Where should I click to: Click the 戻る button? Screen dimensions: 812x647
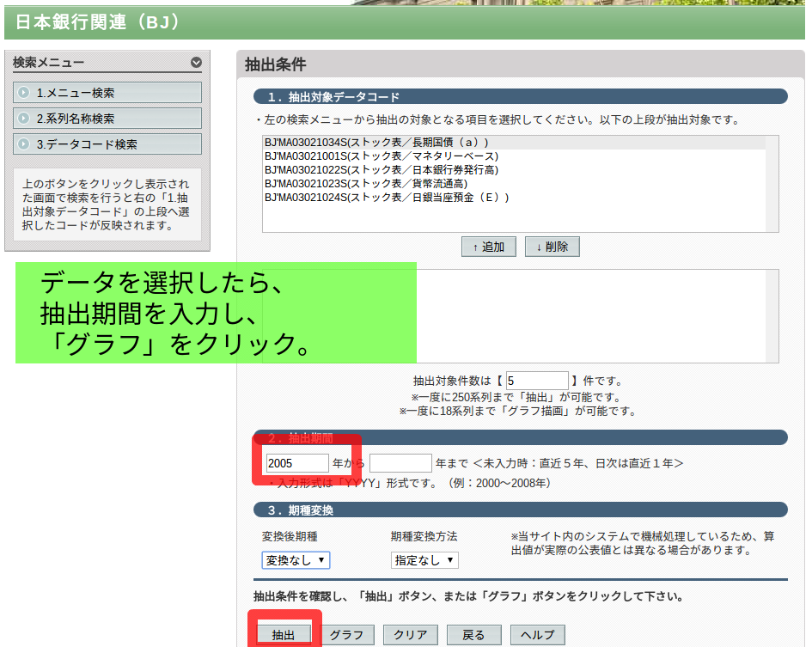pos(473,635)
